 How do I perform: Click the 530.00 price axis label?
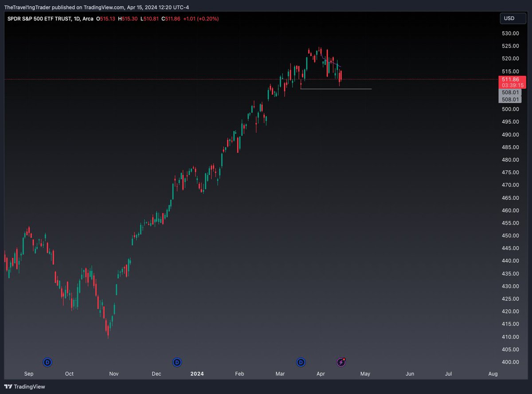511,33
